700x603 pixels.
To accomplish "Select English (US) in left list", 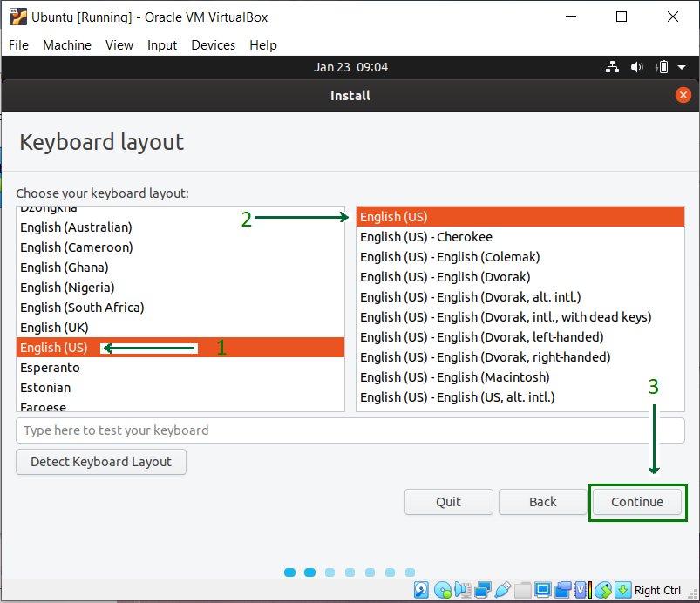I will (180, 348).
